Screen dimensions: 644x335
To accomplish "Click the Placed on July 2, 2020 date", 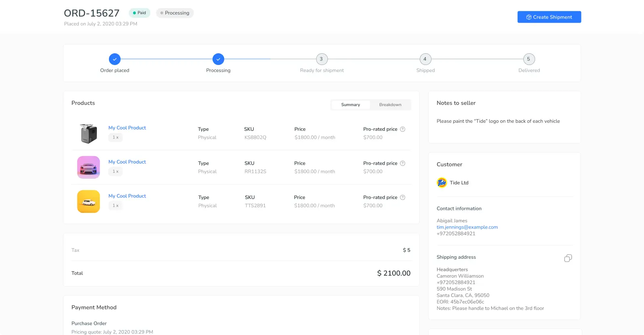I will pos(100,24).
